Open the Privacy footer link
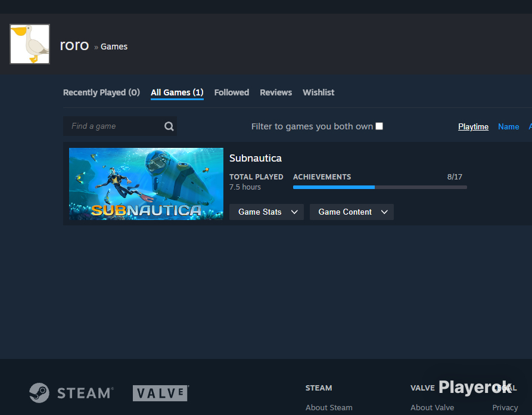 [x=505, y=407]
